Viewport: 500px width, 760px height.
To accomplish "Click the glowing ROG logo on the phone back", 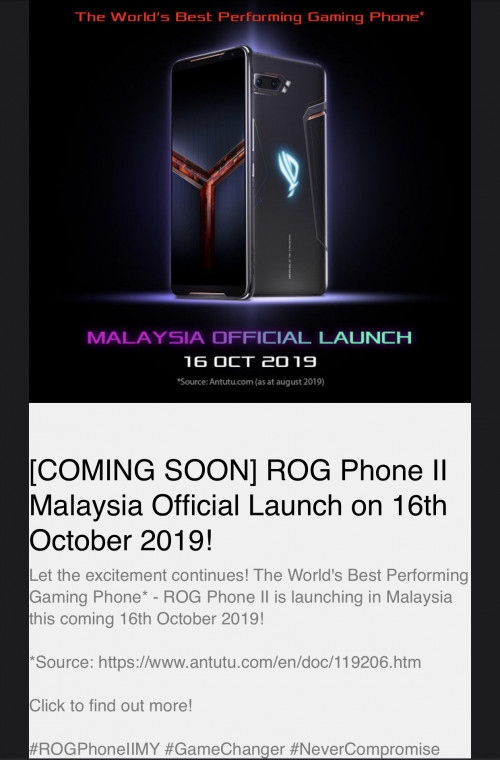I will 288,174.
